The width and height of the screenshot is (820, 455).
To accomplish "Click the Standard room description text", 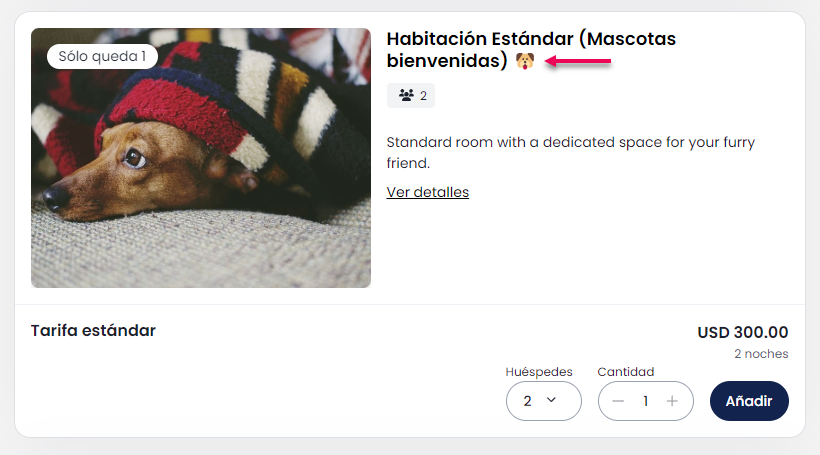I will [571, 152].
